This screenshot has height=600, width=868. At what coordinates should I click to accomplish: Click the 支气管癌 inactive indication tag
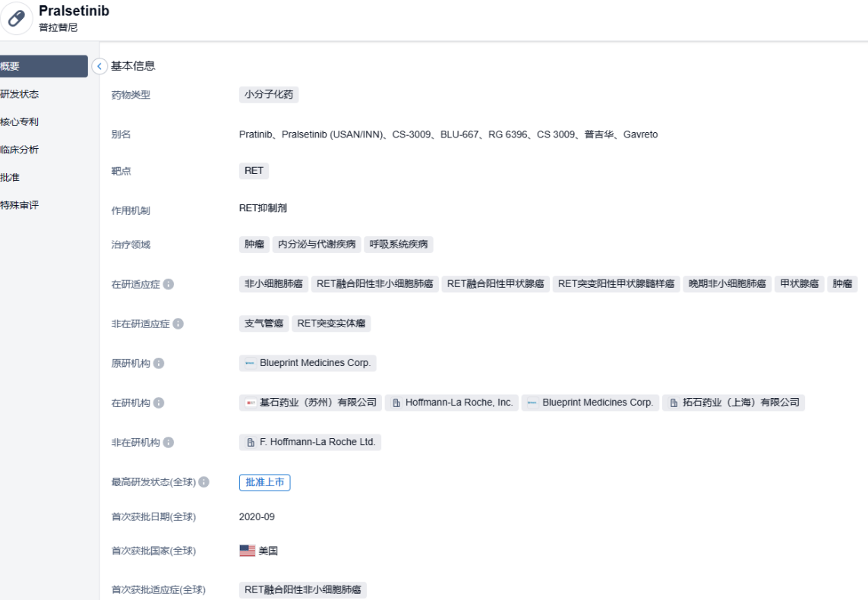264,324
